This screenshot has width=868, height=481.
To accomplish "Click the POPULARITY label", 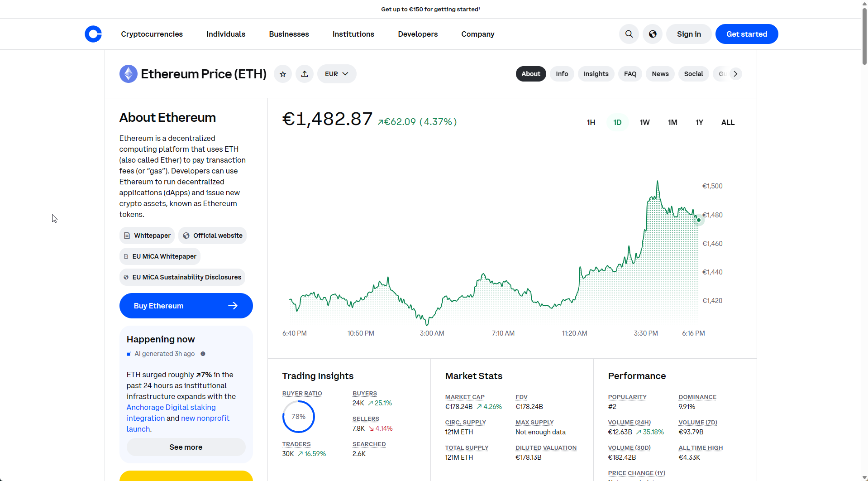I will [627, 397].
